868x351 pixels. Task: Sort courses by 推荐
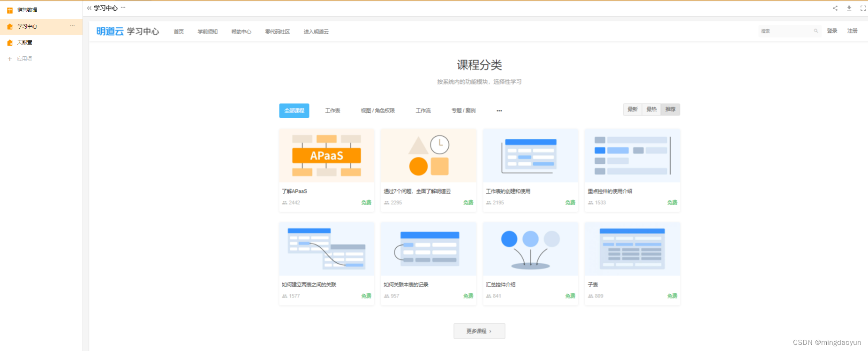[x=671, y=109]
